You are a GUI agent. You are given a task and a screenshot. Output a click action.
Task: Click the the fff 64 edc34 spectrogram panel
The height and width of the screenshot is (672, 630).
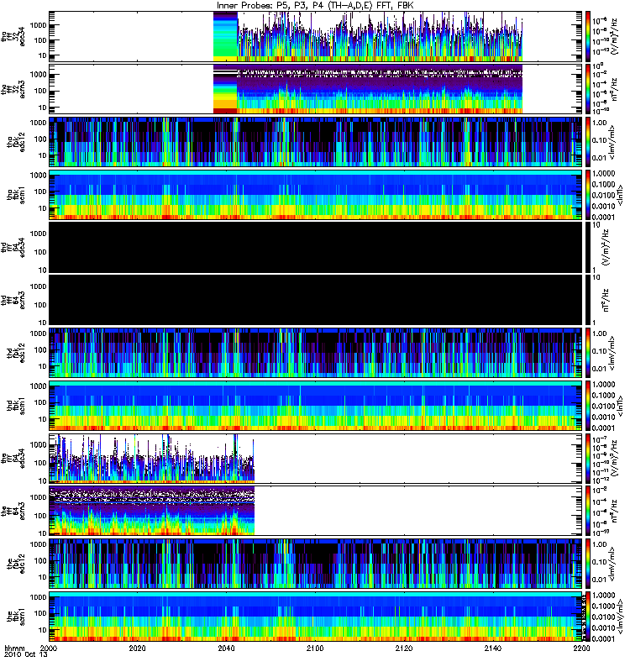(316, 458)
